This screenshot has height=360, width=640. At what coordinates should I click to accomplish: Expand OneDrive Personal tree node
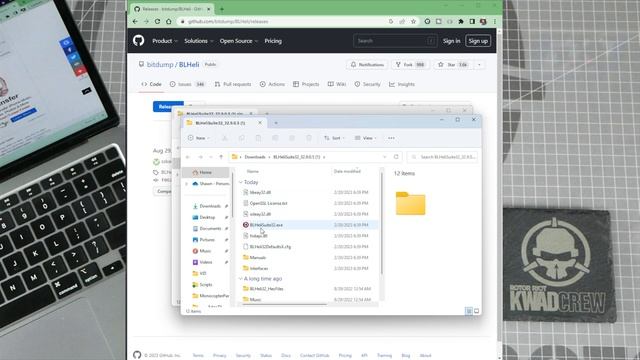(187, 184)
